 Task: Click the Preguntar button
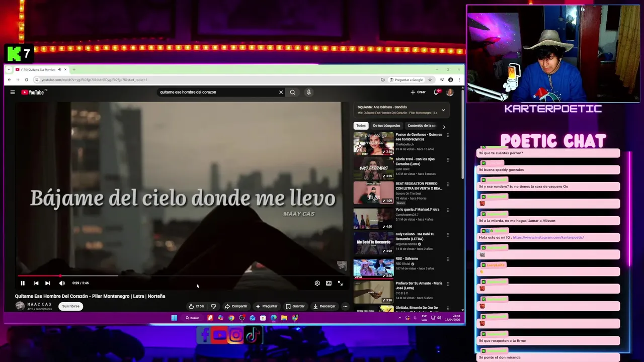[x=267, y=306]
